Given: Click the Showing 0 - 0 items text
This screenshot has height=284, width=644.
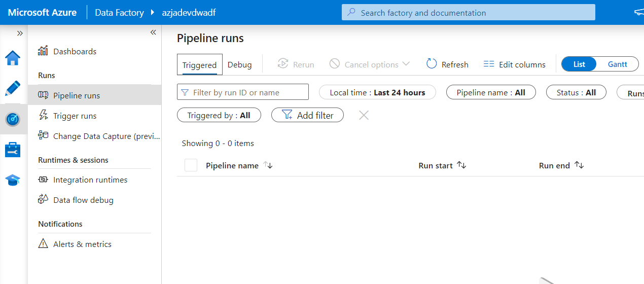Looking at the screenshot, I should point(218,144).
